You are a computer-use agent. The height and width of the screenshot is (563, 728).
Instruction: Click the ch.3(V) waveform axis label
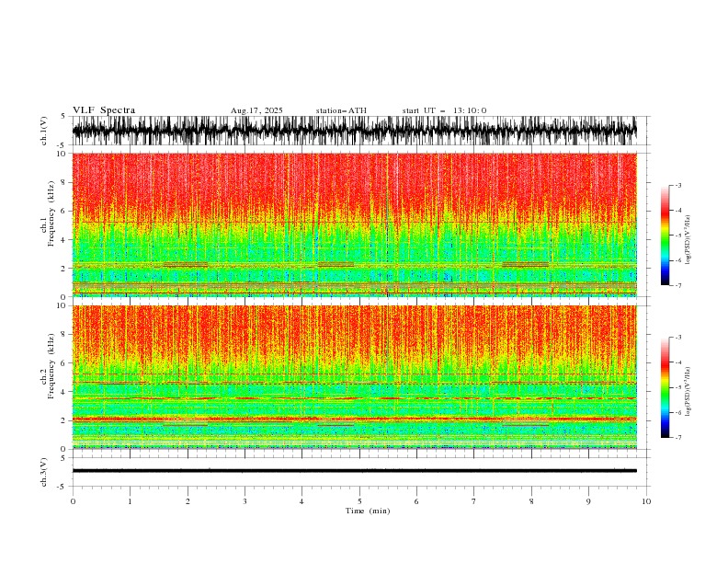point(44,472)
